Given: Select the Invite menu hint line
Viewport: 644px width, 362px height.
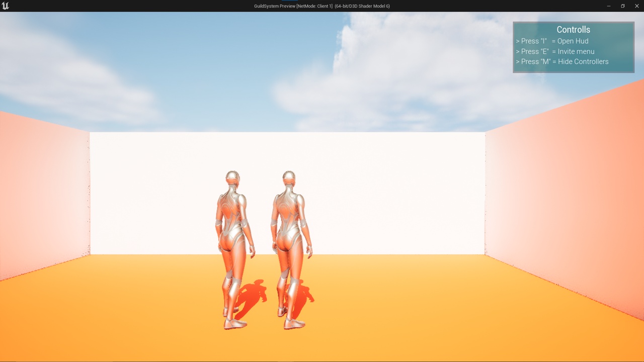Looking at the screenshot, I should pyautogui.click(x=555, y=51).
